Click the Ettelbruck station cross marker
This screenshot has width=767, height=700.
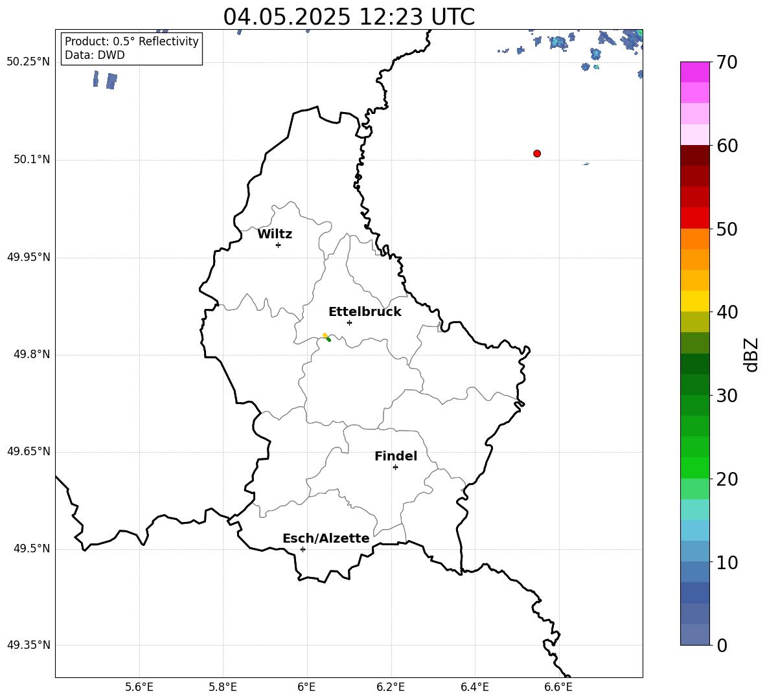pos(349,322)
